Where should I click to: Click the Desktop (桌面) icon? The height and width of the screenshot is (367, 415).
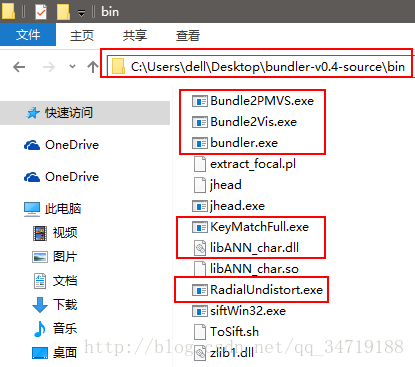[x=40, y=353]
